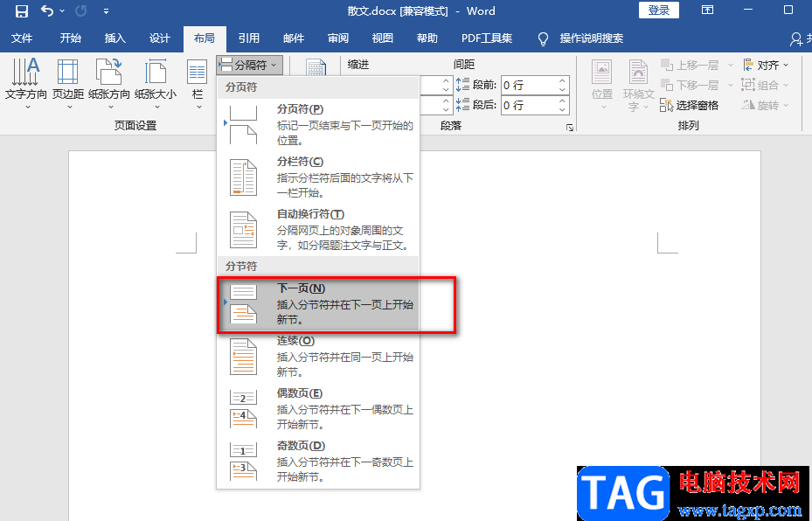
Task: Click the ribbon display options icon
Action: click(707, 10)
